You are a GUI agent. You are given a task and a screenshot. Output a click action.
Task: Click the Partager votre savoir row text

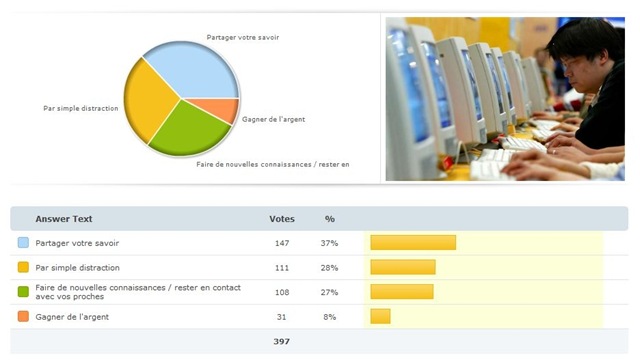click(77, 243)
